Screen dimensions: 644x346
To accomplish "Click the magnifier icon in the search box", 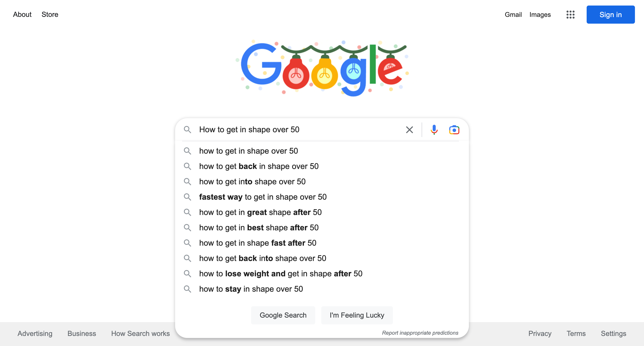I will (x=187, y=130).
